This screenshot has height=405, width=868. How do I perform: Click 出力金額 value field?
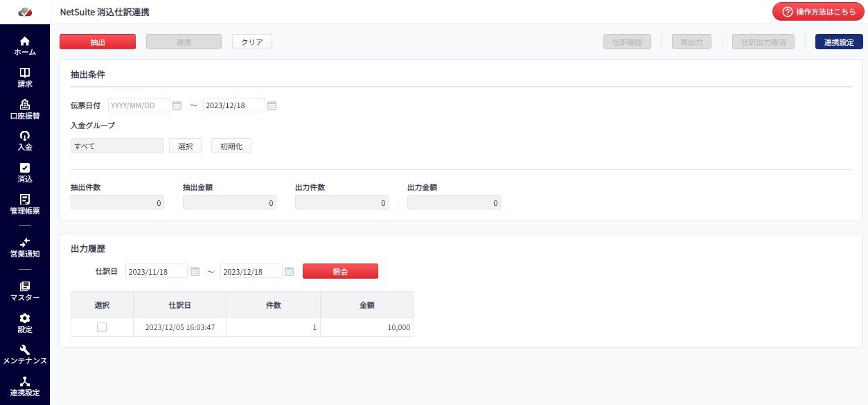(454, 203)
